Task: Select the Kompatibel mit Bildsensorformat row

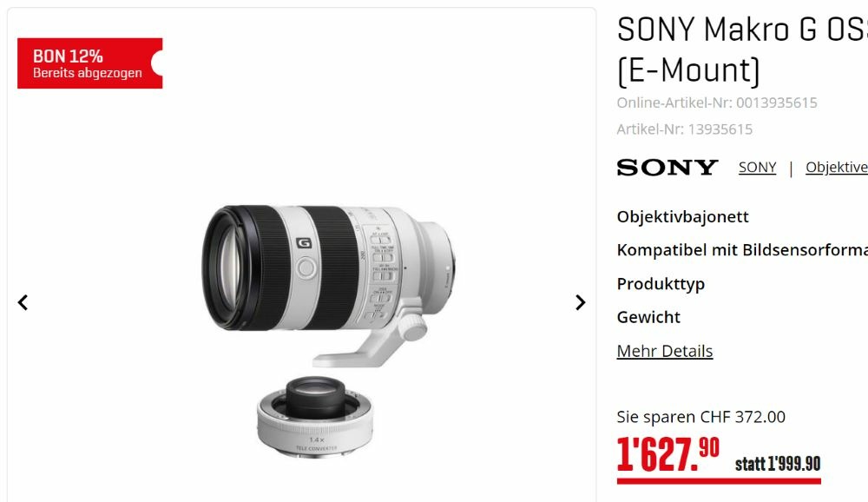Action: point(742,250)
